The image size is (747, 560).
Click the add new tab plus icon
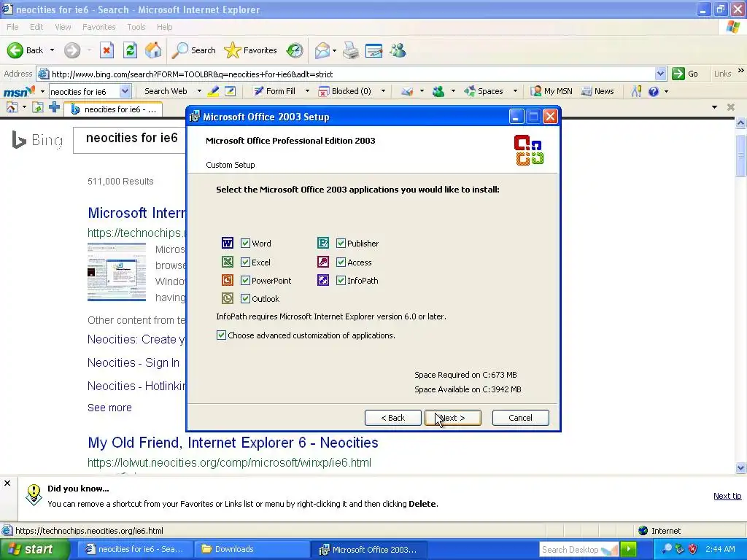click(x=54, y=107)
